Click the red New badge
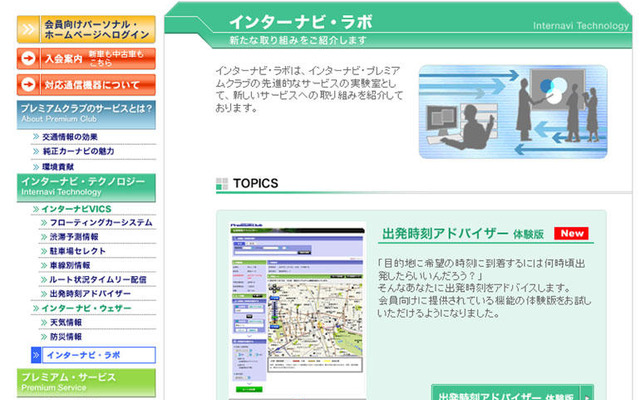The image size is (640, 400). tap(571, 233)
